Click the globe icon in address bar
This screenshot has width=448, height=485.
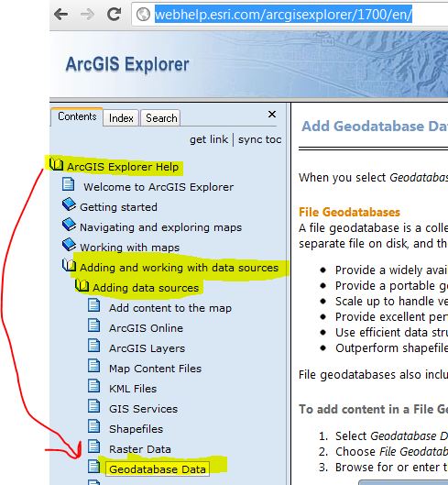(143, 15)
